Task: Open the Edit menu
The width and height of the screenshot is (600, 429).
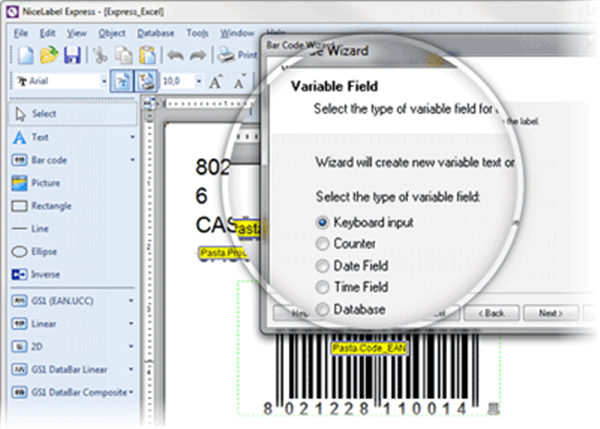Action: coord(47,33)
